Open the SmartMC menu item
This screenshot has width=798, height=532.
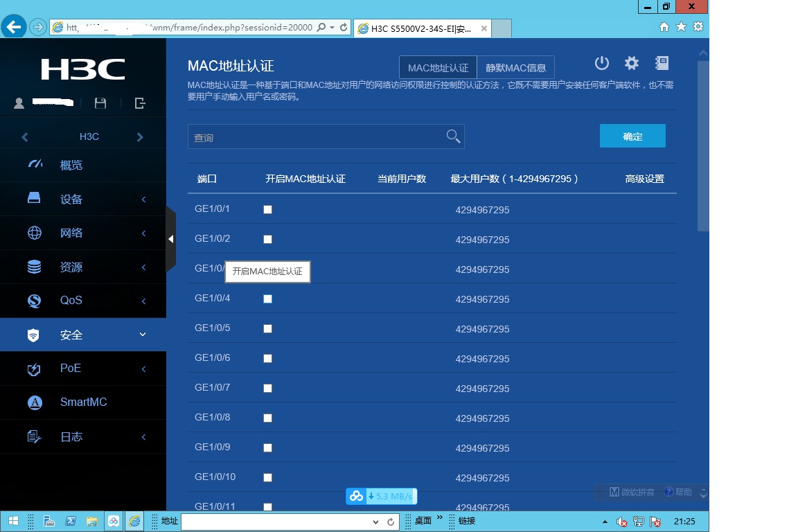pos(83,402)
